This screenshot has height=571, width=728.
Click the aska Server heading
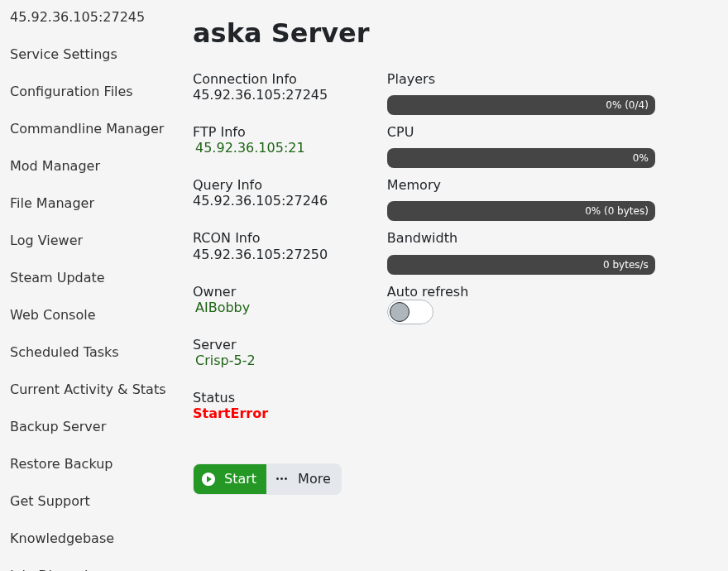pos(281,33)
